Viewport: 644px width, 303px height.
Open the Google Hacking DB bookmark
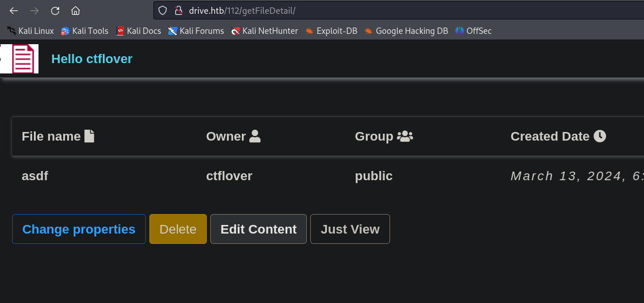406,31
